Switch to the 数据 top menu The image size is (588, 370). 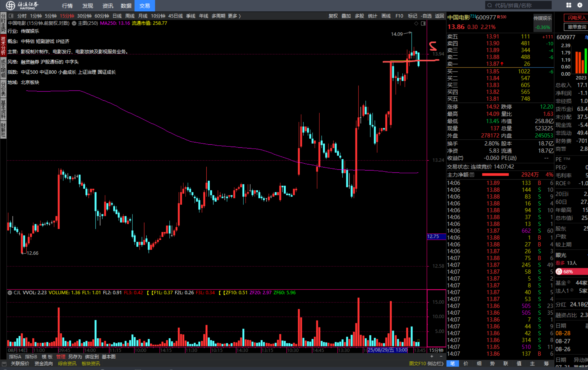point(126,6)
